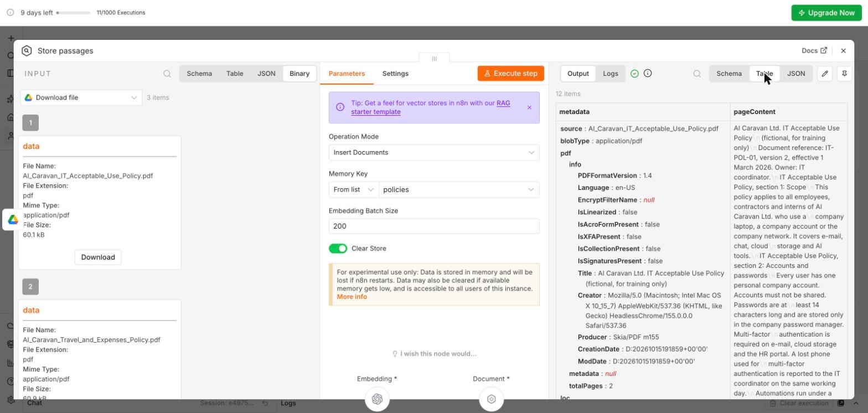The height and width of the screenshot is (413, 868).
Task: Pin the output data with the pin icon
Action: click(844, 74)
